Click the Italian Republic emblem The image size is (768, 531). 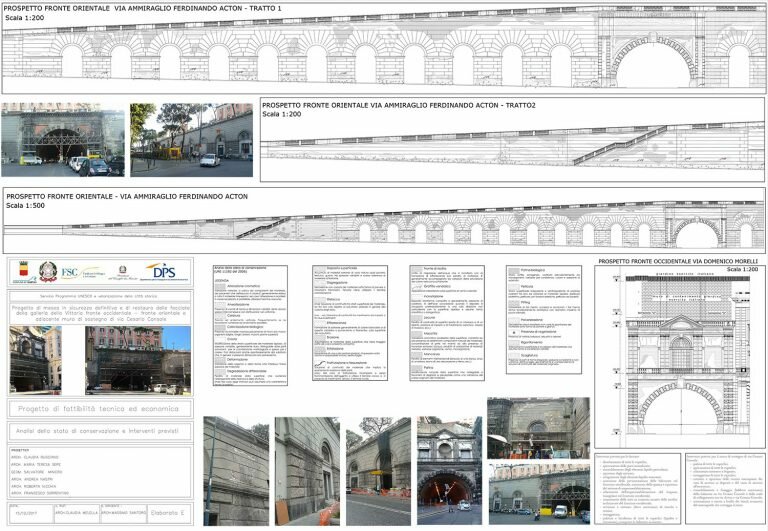(x=47, y=272)
